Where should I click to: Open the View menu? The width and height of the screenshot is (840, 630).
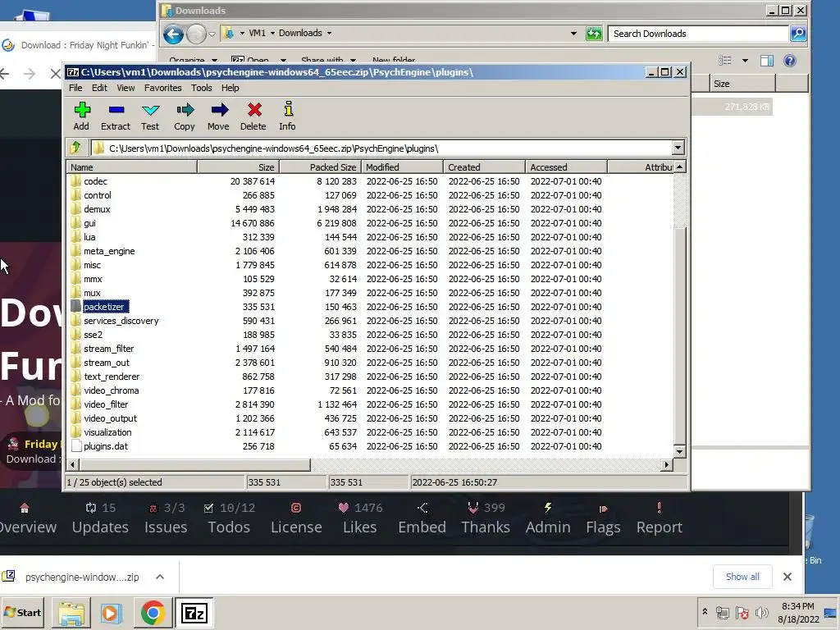[x=126, y=88]
